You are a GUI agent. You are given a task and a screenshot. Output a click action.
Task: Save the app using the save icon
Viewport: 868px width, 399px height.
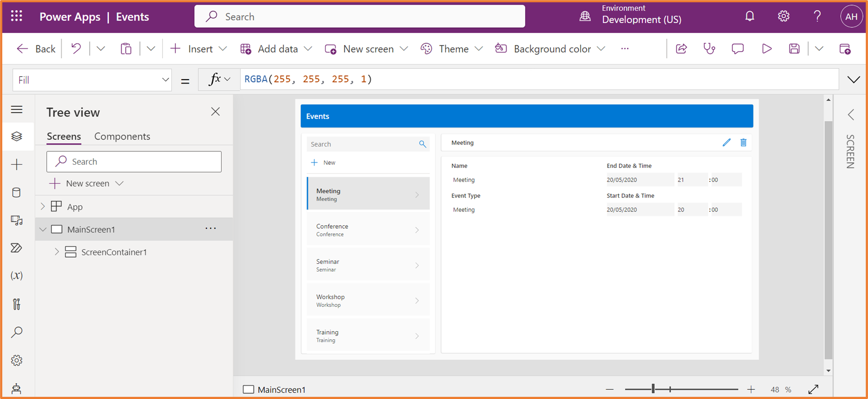pos(794,48)
